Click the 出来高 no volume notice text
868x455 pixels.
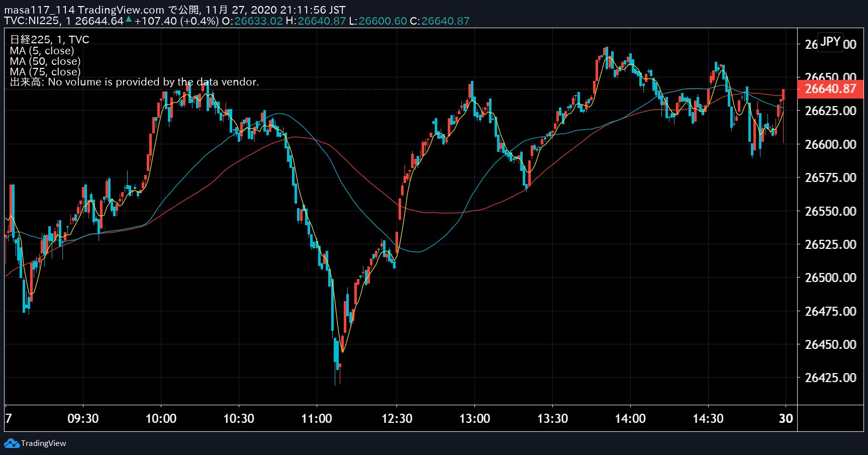click(134, 82)
